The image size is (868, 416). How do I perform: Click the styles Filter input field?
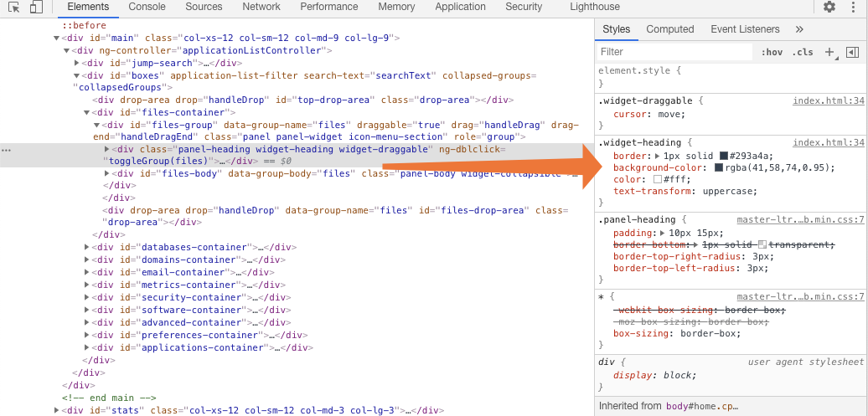click(674, 52)
